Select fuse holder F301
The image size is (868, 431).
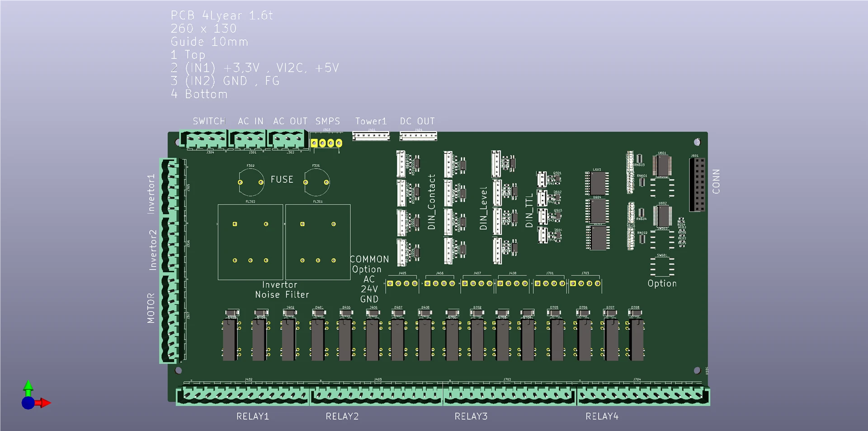click(316, 182)
